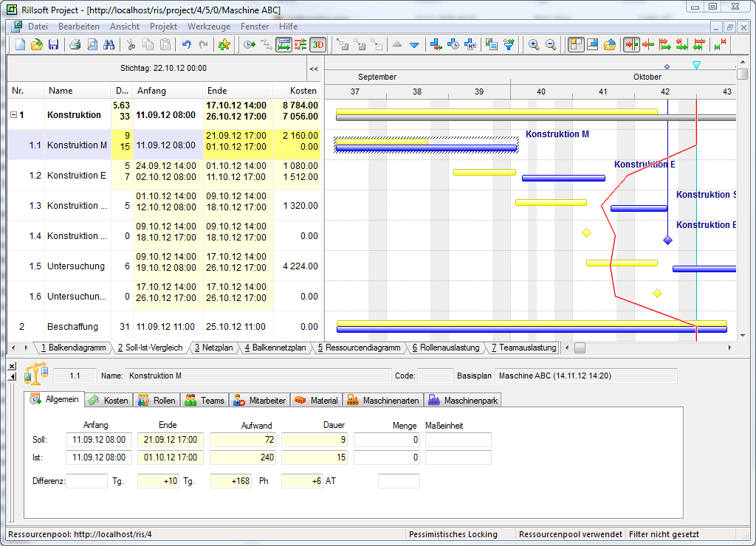The width and height of the screenshot is (756, 546).
Task: Click the Ist Ende field 01.10.12 17:00
Action: point(171,457)
